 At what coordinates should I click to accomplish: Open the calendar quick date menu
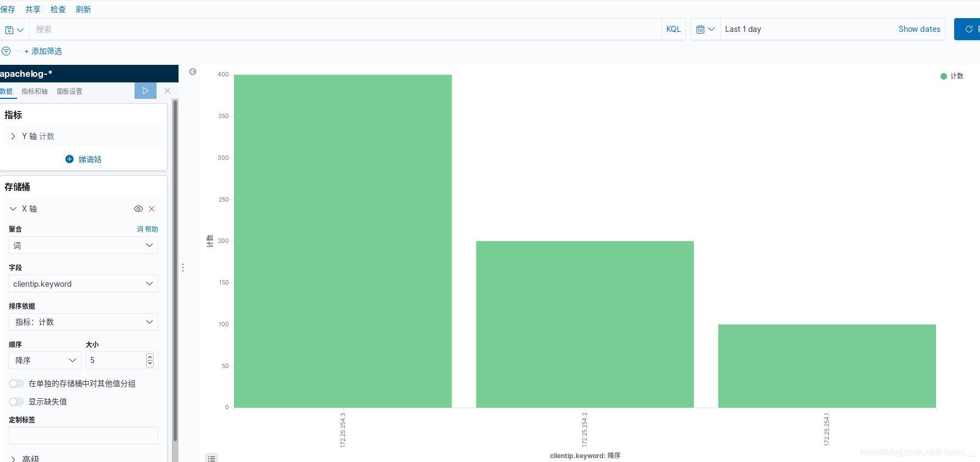point(705,29)
